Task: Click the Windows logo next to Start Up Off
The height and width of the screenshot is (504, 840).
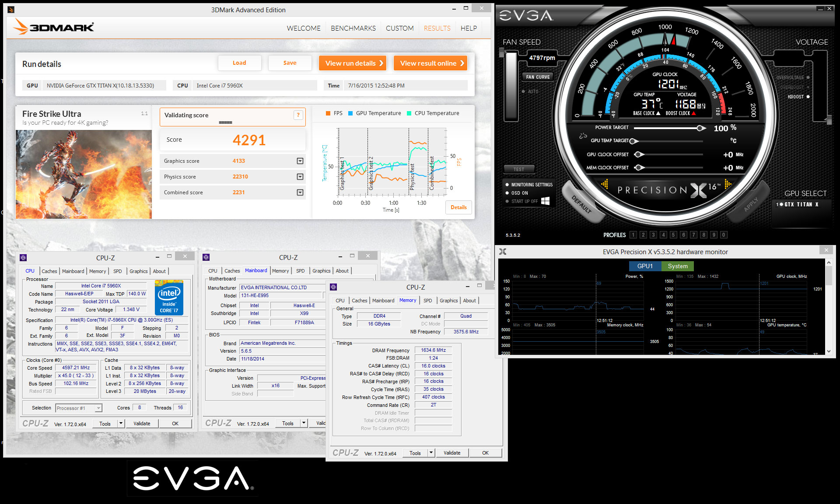Action: (545, 201)
